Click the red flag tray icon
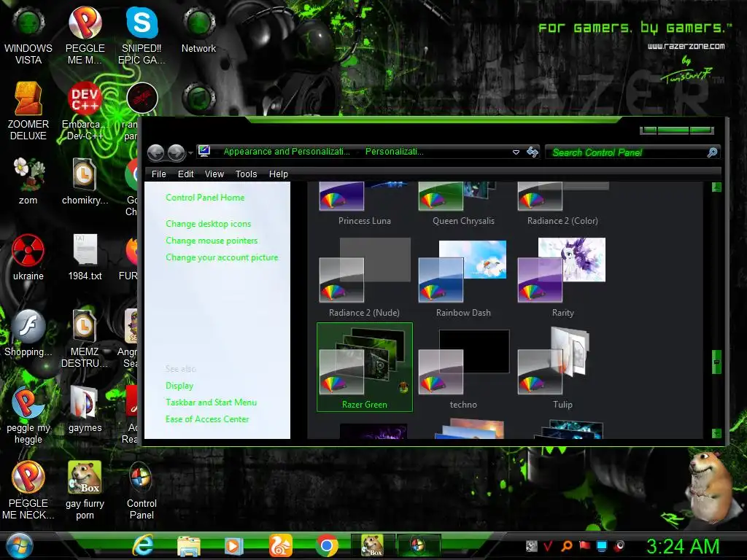This screenshot has width=747, height=560. [584, 545]
